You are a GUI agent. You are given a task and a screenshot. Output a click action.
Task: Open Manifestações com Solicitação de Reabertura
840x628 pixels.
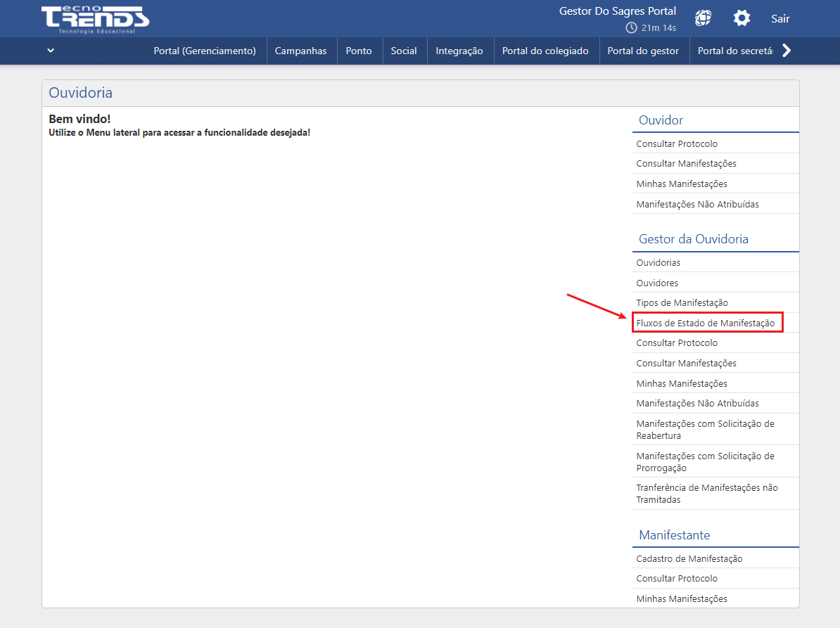(705, 430)
